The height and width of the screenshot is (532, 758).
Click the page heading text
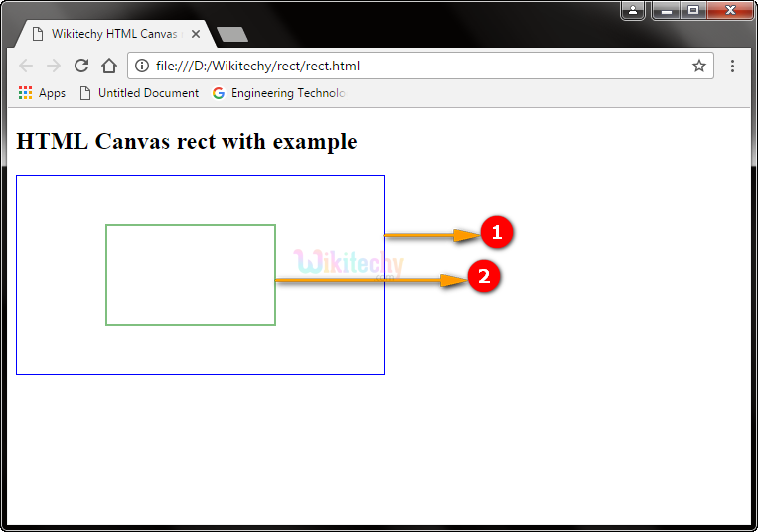pos(187,142)
